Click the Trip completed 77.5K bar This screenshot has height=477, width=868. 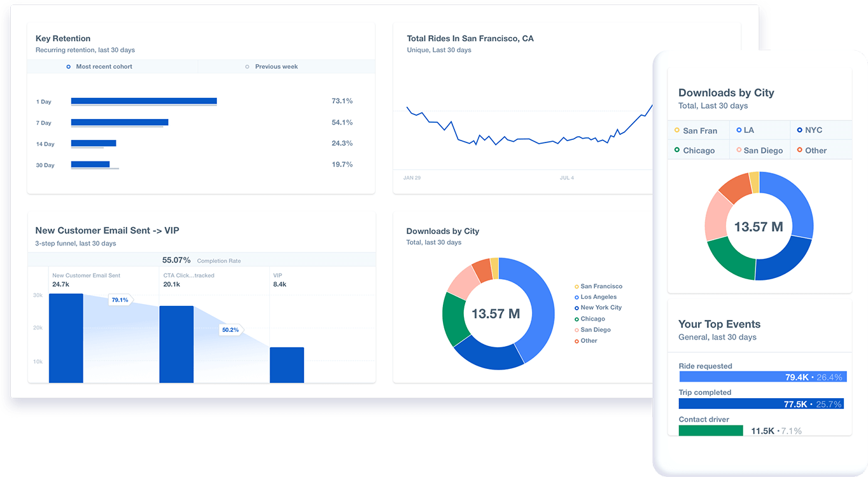[761, 404]
